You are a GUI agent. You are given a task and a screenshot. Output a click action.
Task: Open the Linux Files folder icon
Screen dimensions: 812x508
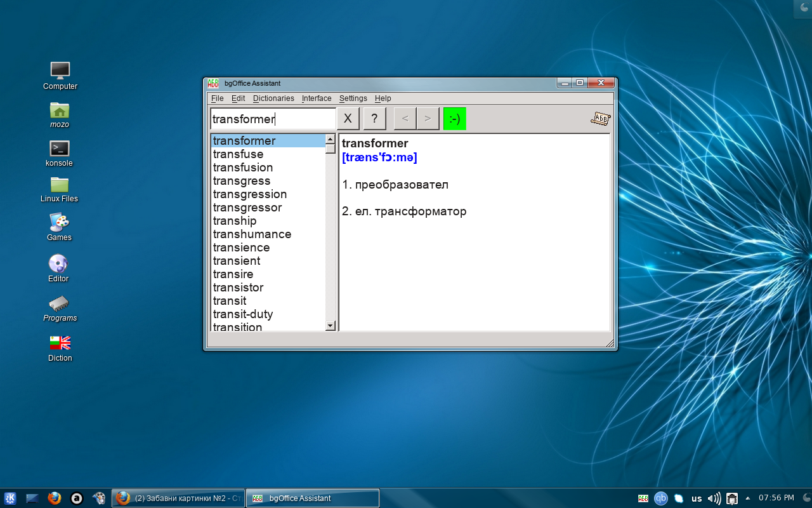60,190
